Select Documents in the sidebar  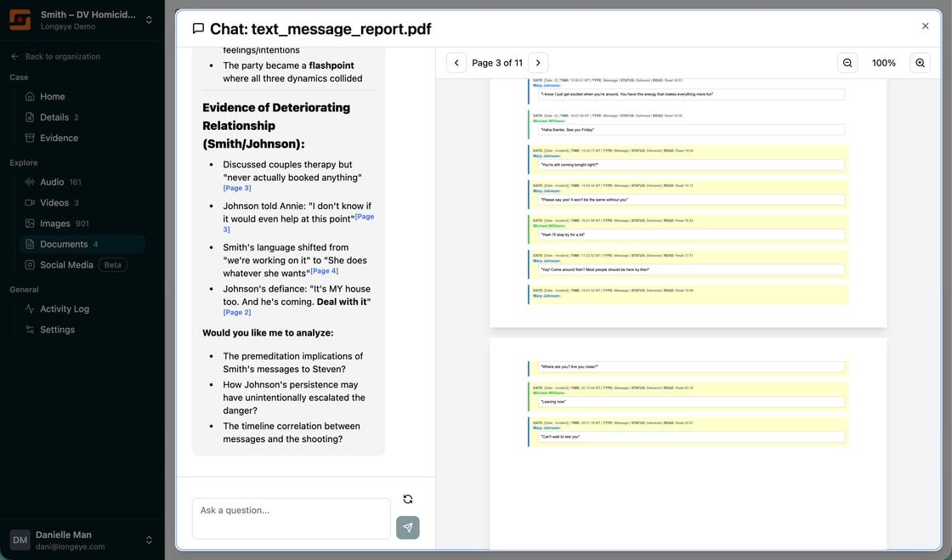coord(64,244)
